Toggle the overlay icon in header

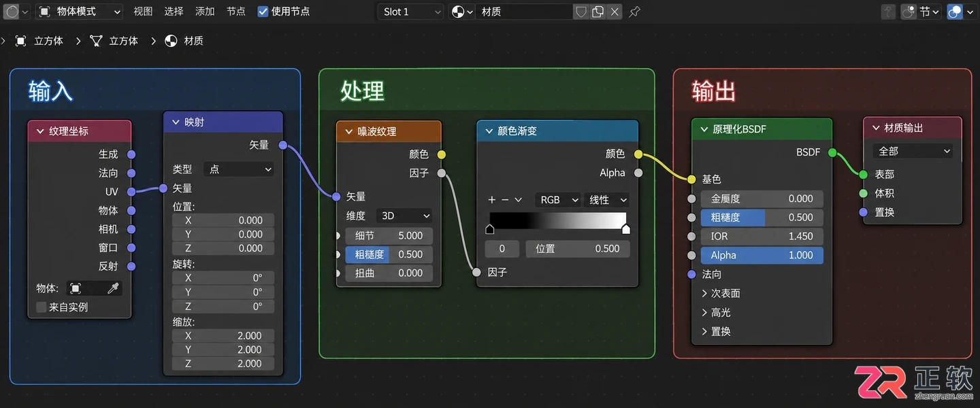955,12
